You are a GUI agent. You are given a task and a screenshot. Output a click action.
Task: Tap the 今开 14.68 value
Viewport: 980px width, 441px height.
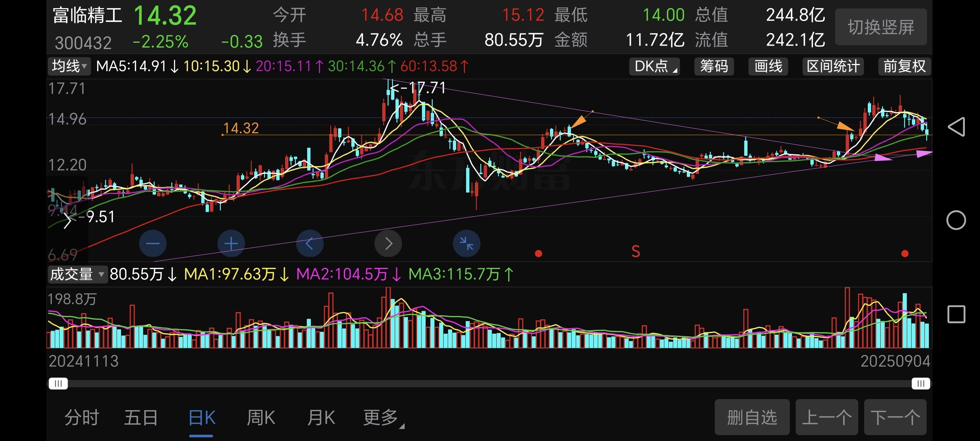382,15
